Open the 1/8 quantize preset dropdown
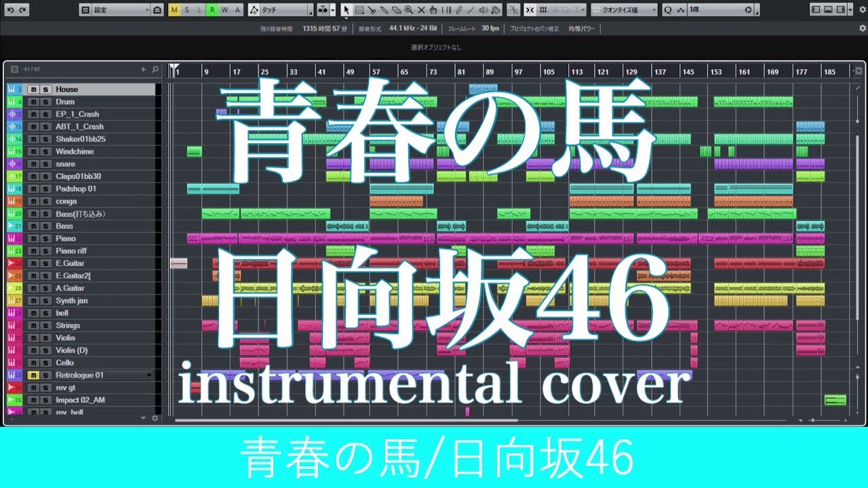This screenshot has height=488, width=868. pyautogui.click(x=720, y=10)
